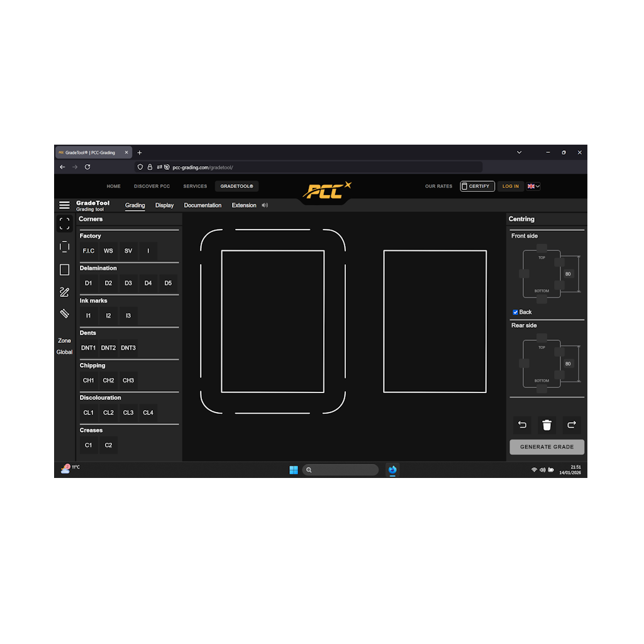
Task: Open the language flag dropdown
Action: click(x=533, y=186)
